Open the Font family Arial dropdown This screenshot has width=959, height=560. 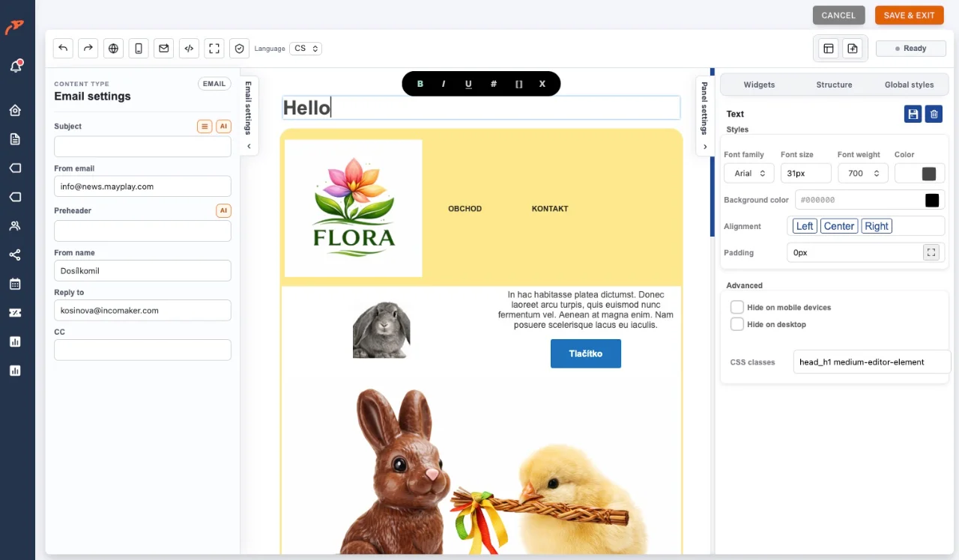click(x=749, y=173)
